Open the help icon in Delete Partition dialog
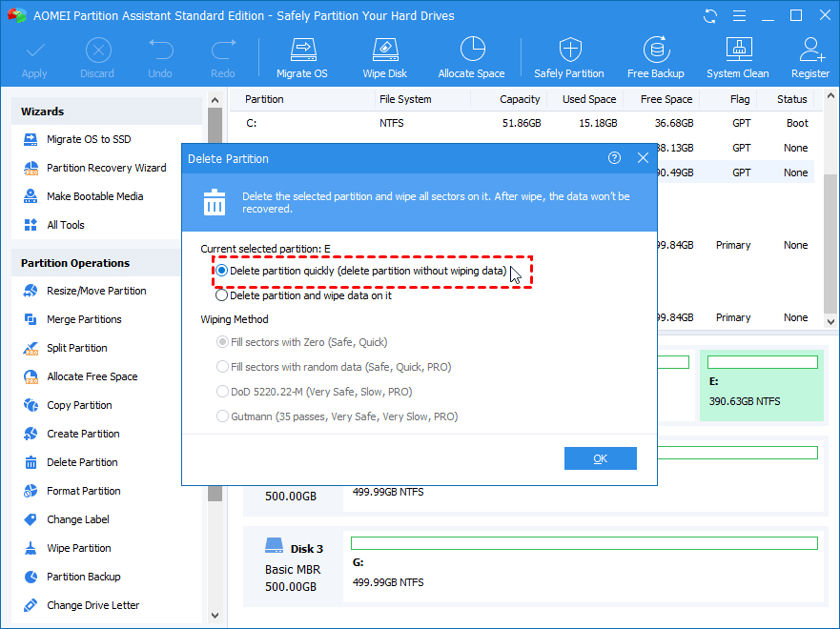Image resolution: width=840 pixels, height=629 pixels. (x=614, y=158)
